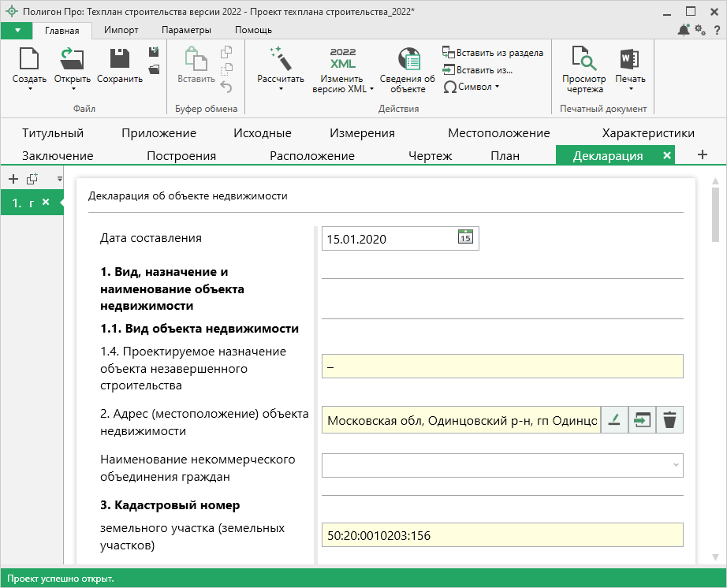Delete address with trash bin icon
This screenshot has width=727, height=588.
click(669, 420)
